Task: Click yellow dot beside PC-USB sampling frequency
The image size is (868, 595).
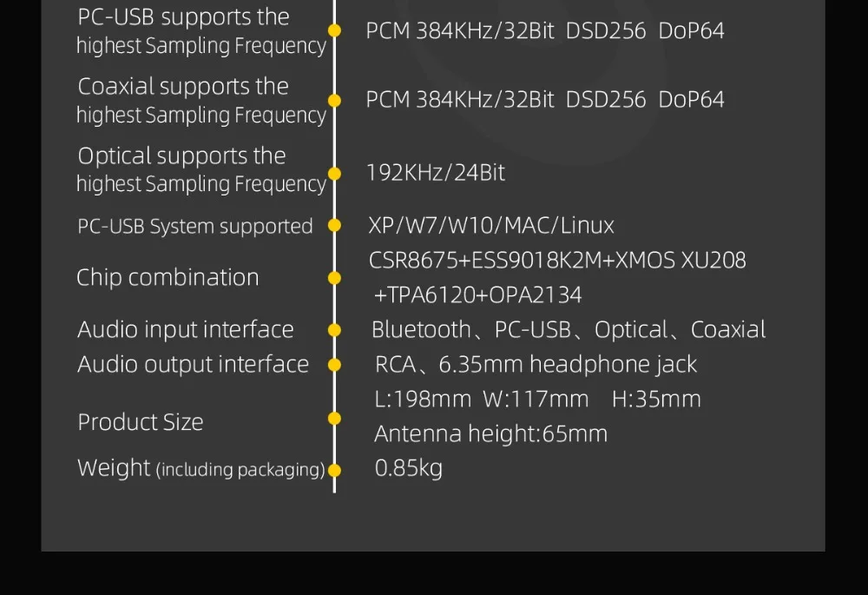Action: pyautogui.click(x=334, y=30)
